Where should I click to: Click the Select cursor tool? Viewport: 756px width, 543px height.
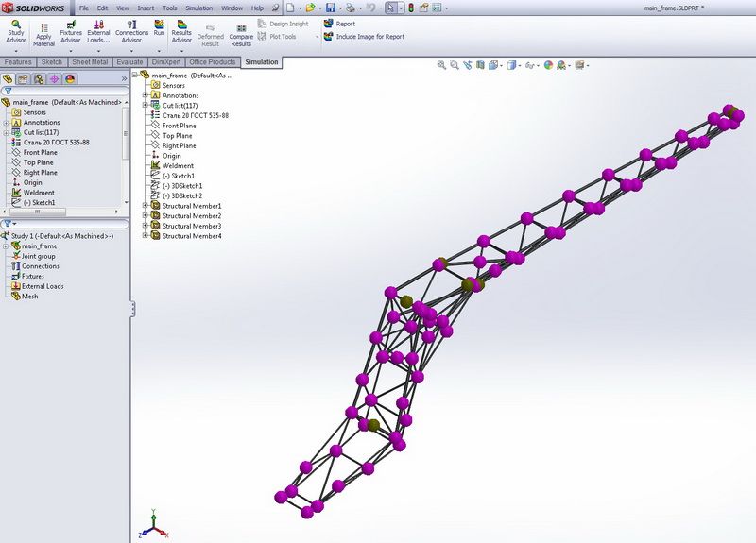pos(391,8)
